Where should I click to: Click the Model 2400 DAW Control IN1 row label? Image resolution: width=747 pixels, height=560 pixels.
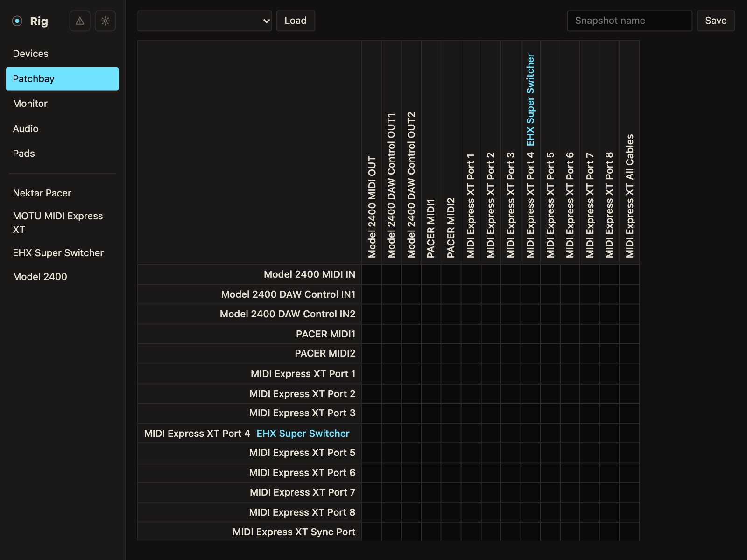pos(288,294)
